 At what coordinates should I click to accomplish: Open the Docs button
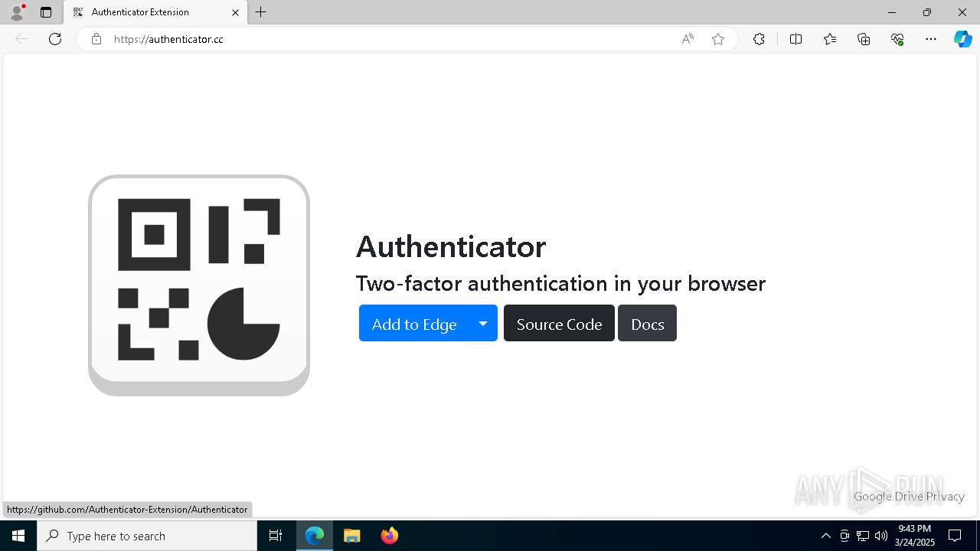(647, 324)
